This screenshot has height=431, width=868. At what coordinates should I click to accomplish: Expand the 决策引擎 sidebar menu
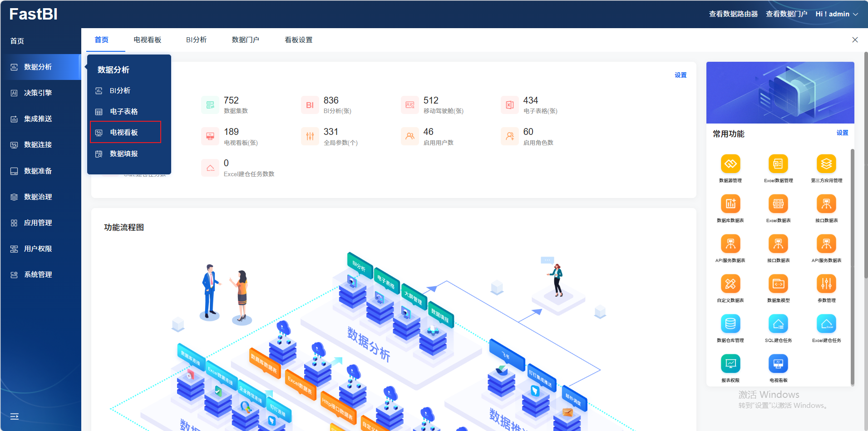[x=38, y=93]
